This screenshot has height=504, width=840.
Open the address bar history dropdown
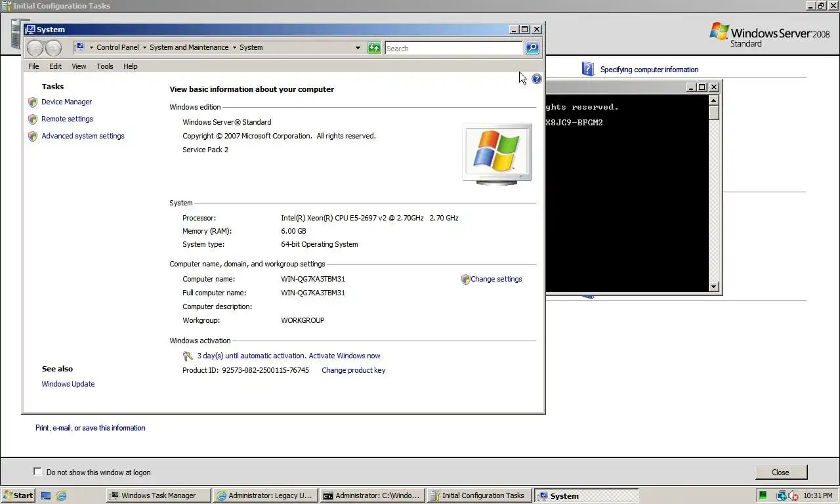click(358, 48)
